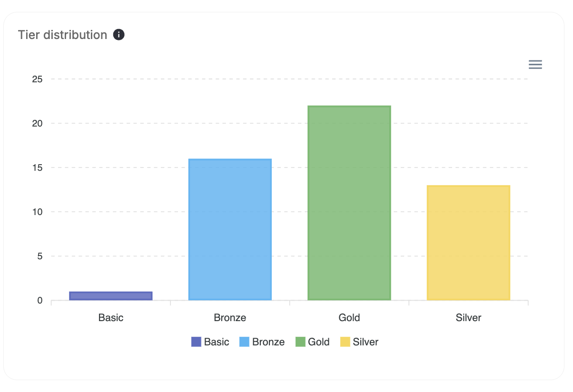Select the Gold bar in the chart
573x392 pixels.
pos(349,202)
